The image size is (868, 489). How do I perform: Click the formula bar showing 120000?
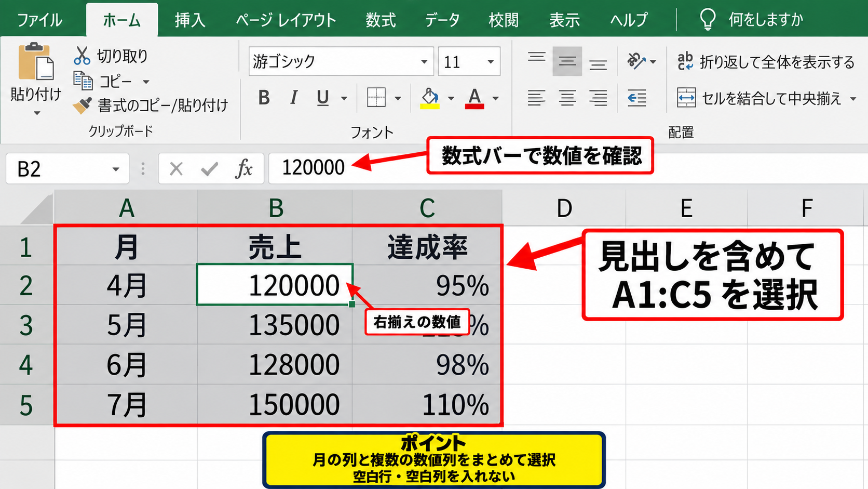[568, 168]
